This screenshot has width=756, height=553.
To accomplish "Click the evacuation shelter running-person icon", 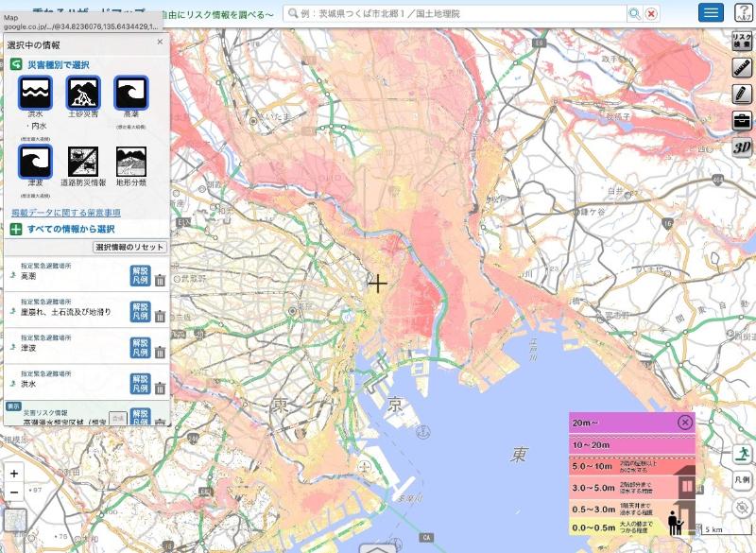I will point(742,453).
